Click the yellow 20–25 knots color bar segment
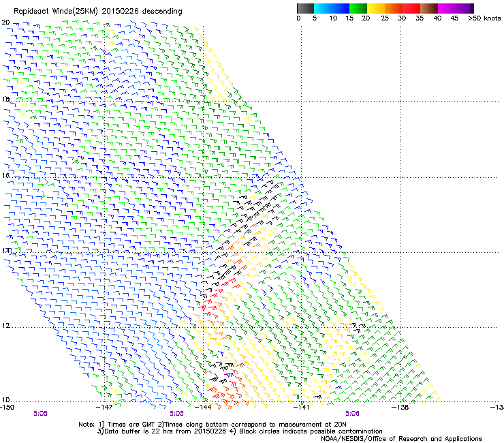This screenshot has width=504, height=443. pos(376,8)
